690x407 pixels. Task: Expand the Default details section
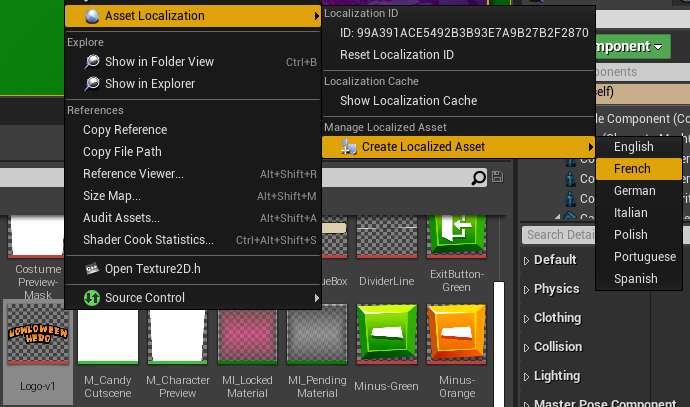point(527,261)
